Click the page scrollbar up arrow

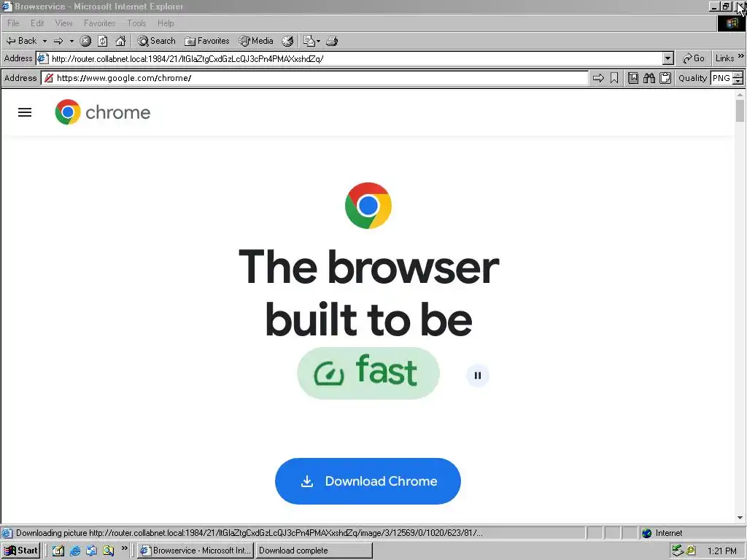pyautogui.click(x=740, y=96)
